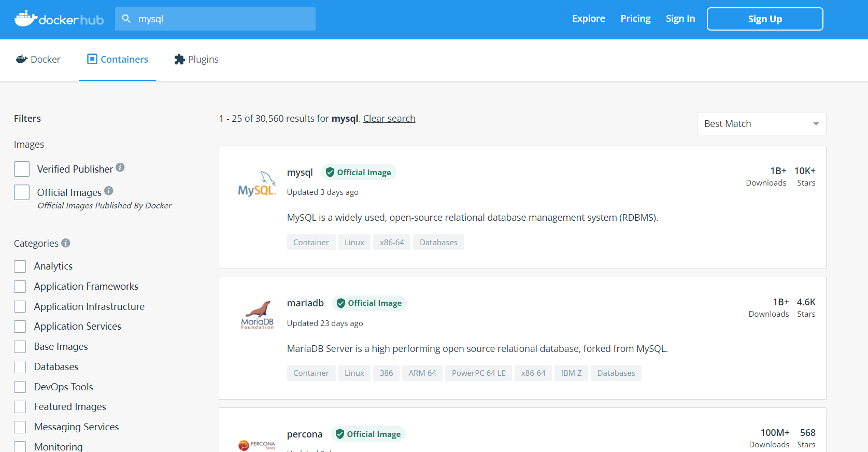
Task: Open the MariaDB seal logo thumbnail
Action: pyautogui.click(x=257, y=315)
